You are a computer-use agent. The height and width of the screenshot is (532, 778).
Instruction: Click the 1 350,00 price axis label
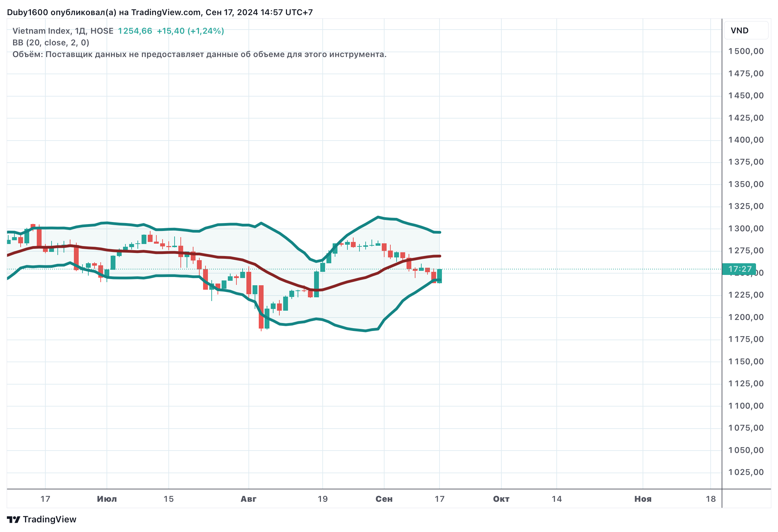[746, 184]
